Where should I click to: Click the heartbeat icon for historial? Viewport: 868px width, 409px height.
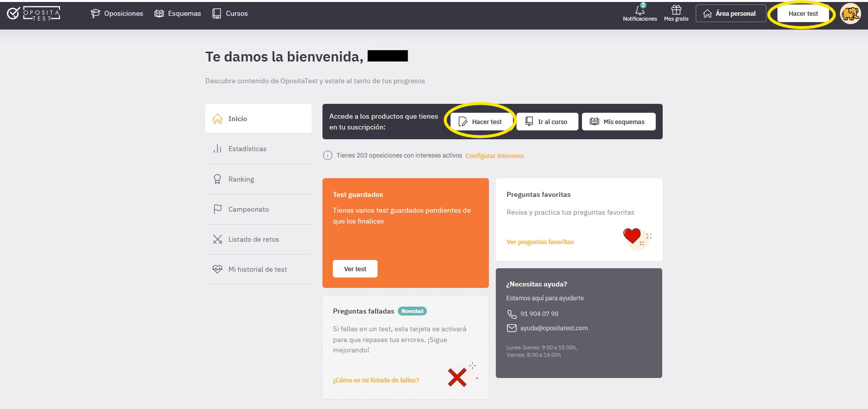[x=217, y=269]
